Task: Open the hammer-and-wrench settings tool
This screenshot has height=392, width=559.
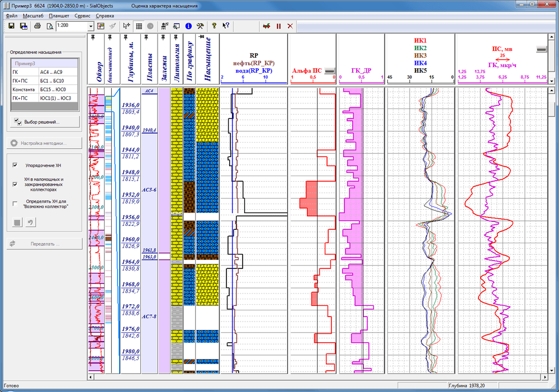Action: click(201, 26)
